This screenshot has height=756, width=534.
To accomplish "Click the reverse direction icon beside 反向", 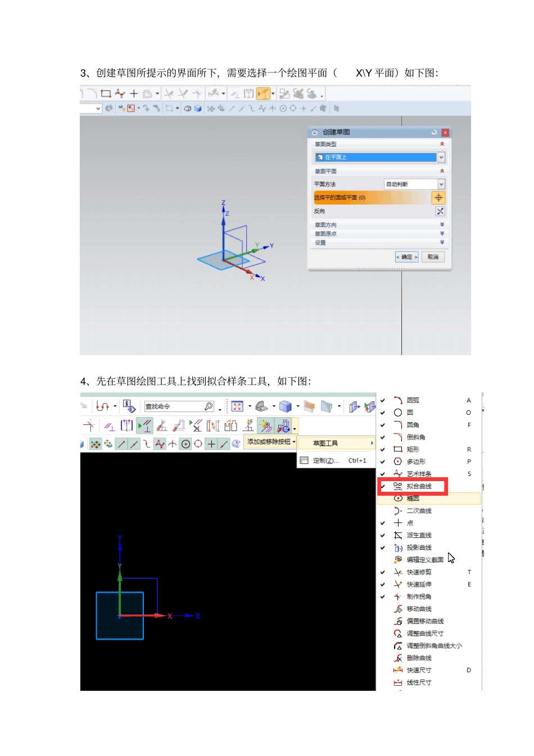I will [440, 211].
